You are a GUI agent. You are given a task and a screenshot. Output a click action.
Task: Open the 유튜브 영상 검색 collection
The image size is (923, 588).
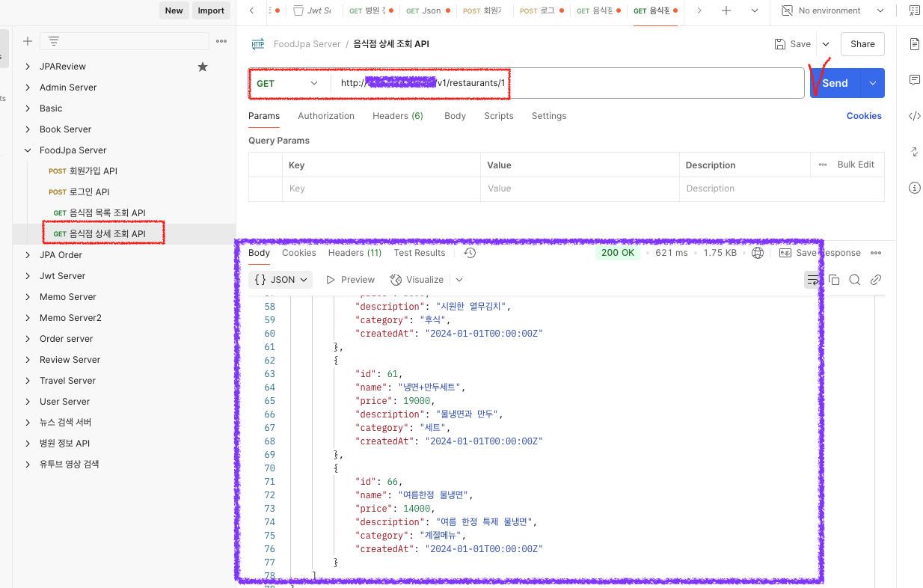pyautogui.click(x=69, y=465)
